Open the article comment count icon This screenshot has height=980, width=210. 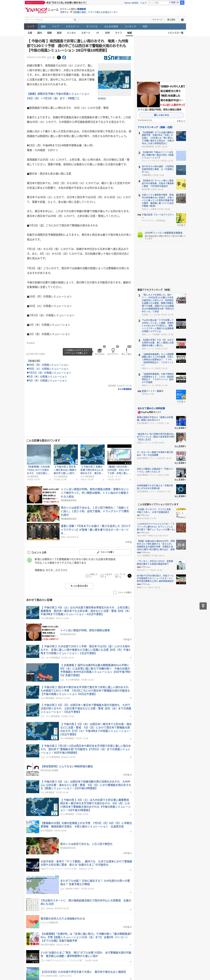49,57
